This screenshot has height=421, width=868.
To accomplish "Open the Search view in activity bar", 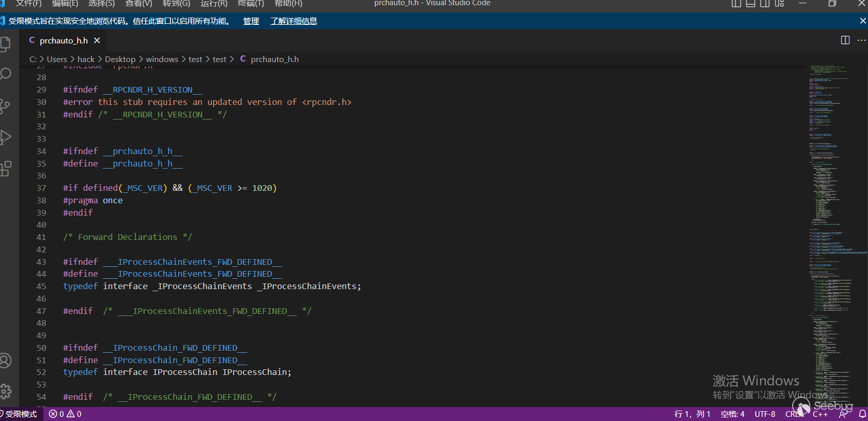I will click(x=5, y=74).
